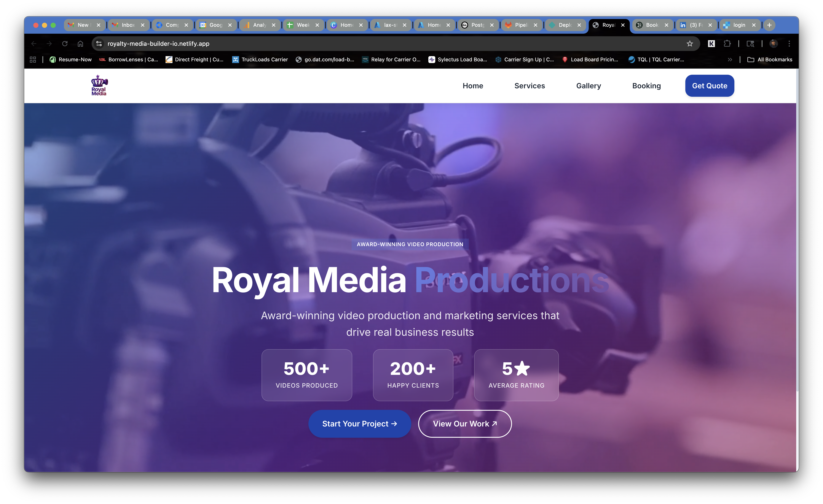Image resolution: width=823 pixels, height=504 pixels.
Task: Reload the page using the refresh icon
Action: [x=65, y=44]
